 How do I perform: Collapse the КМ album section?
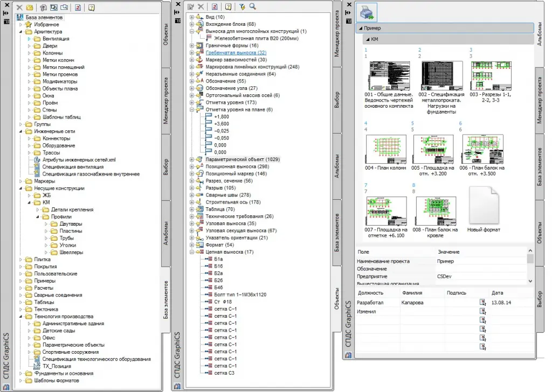[x=368, y=39]
